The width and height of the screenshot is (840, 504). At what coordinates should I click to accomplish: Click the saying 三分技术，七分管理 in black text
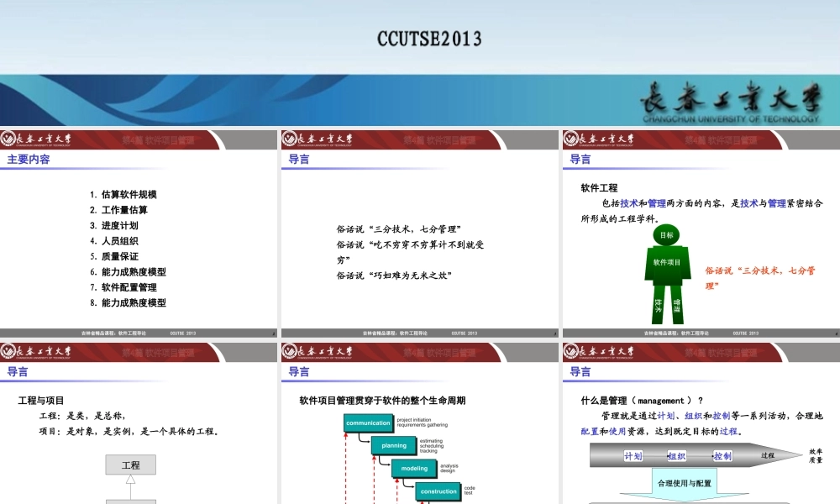pyautogui.click(x=398, y=229)
